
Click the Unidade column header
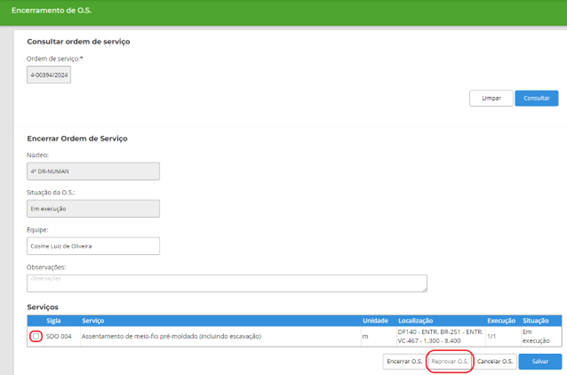pos(375,321)
